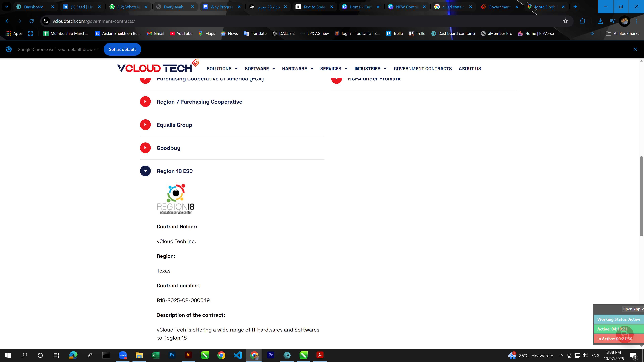Open the Gmail bookmark

click(155, 34)
